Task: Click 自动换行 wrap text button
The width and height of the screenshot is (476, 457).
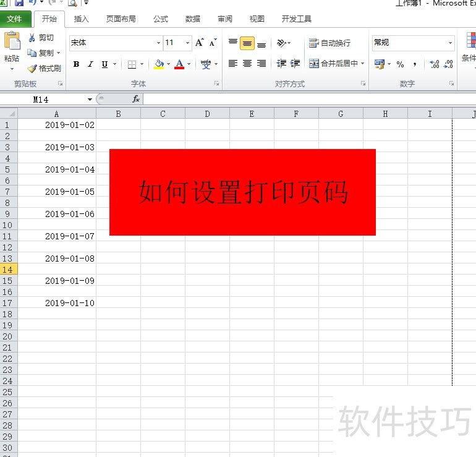Action: (x=329, y=43)
